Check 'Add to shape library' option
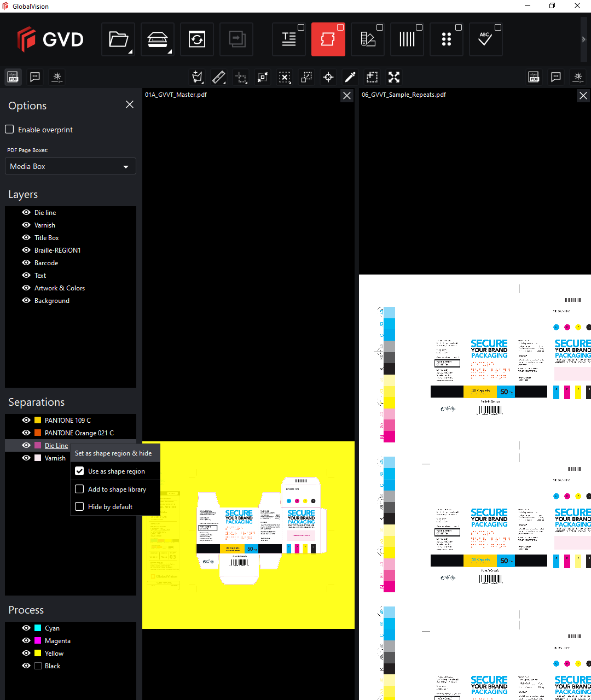591x700 pixels. tap(80, 489)
